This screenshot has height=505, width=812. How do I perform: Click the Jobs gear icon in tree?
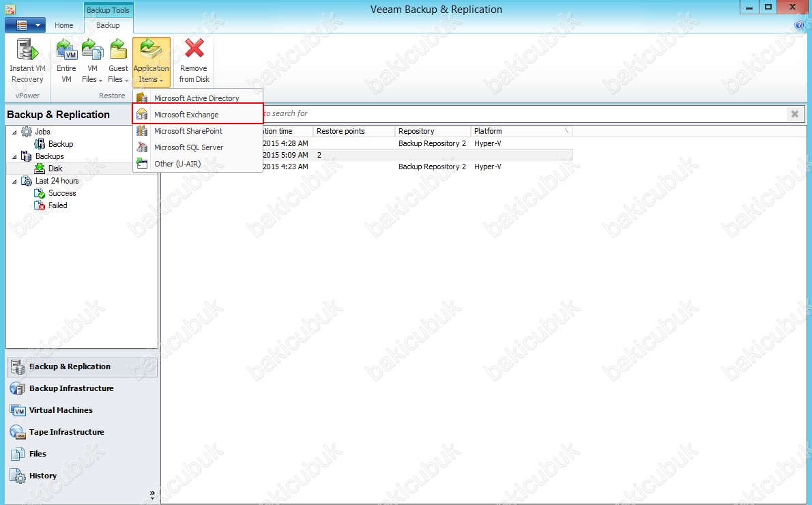pos(27,132)
